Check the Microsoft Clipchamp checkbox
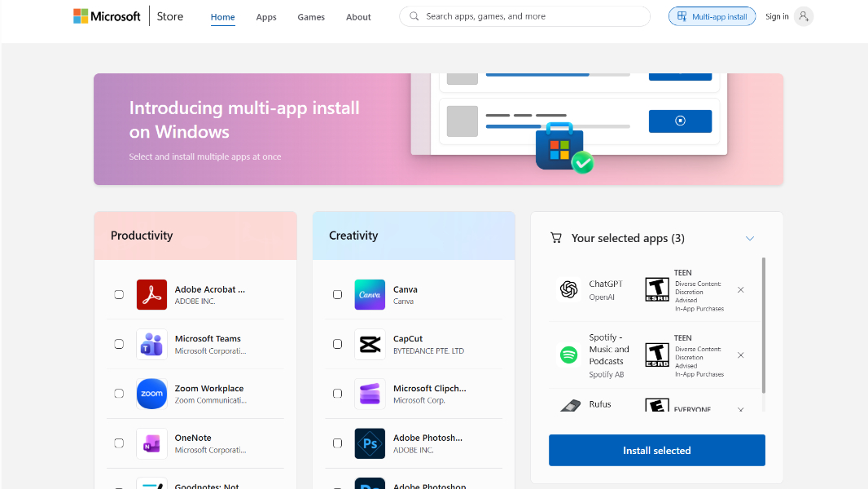 (x=337, y=393)
